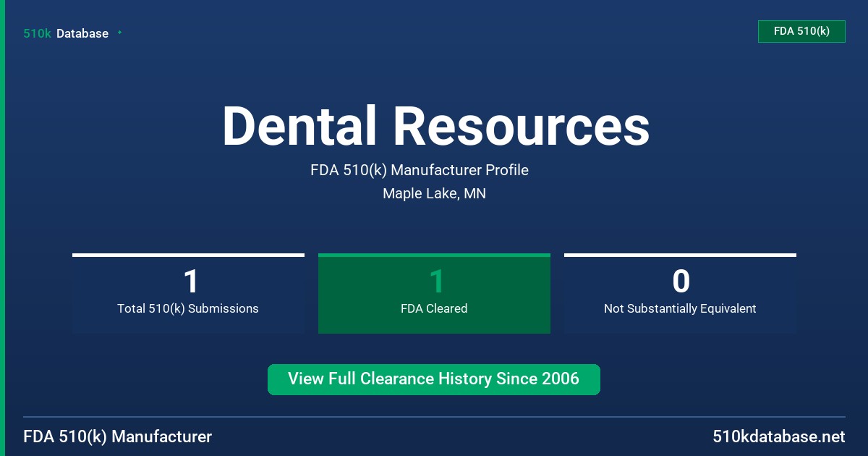This screenshot has width=868, height=456.
Task: Click the FDA 510(k) badge
Action: [801, 31]
